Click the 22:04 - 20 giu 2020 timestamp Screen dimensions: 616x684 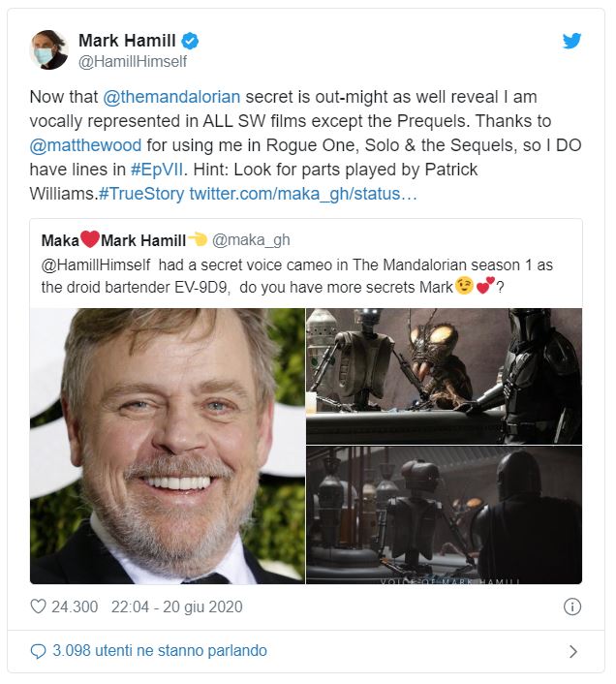pyautogui.click(x=176, y=606)
